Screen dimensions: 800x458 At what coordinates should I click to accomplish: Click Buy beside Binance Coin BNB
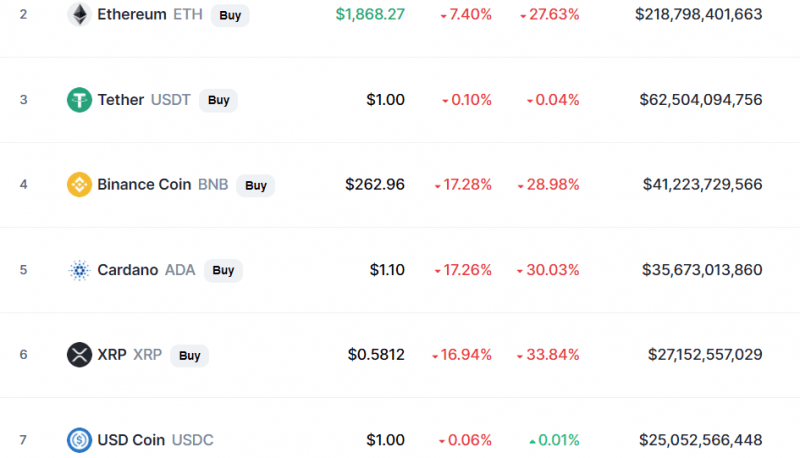pyautogui.click(x=256, y=185)
